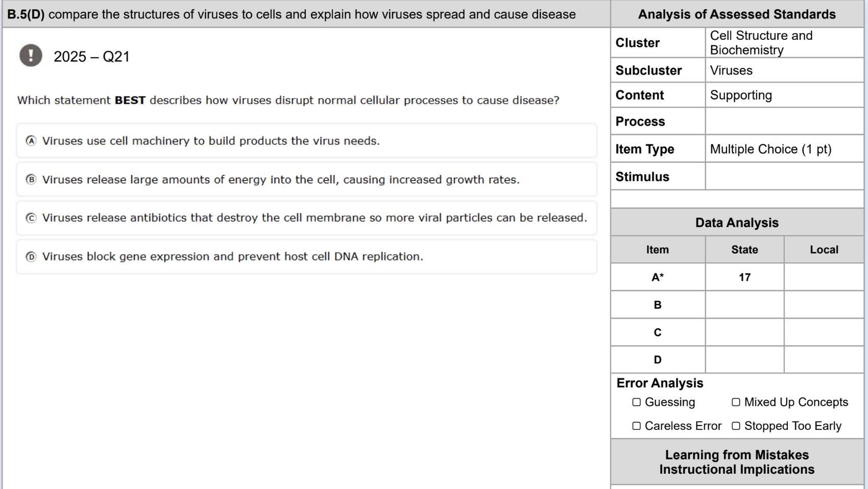Click the State cell for item B
The image size is (868, 489).
click(x=744, y=305)
